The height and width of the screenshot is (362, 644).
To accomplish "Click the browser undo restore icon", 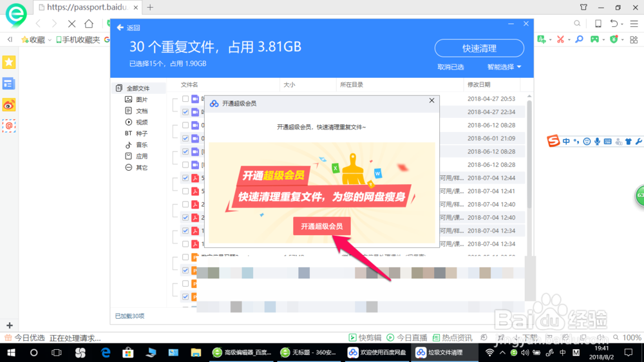I will 614,23.
